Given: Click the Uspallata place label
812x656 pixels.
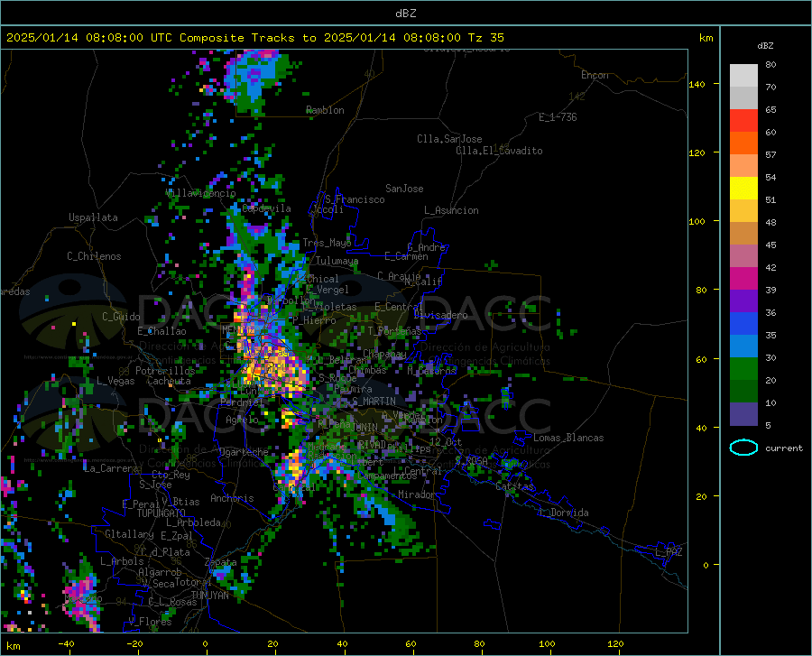Looking at the screenshot, I should point(93,217).
